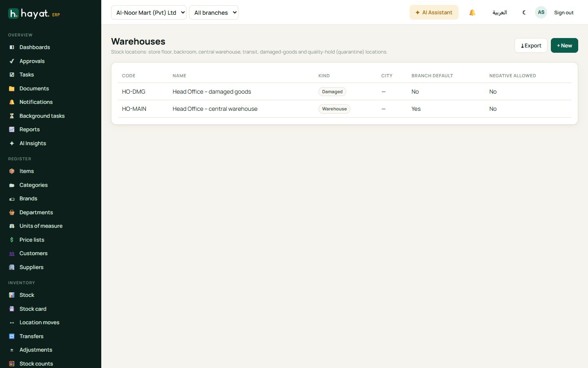This screenshot has height=368, width=588.
Task: Click the AI Insights sparkle icon
Action: pyautogui.click(x=12, y=143)
